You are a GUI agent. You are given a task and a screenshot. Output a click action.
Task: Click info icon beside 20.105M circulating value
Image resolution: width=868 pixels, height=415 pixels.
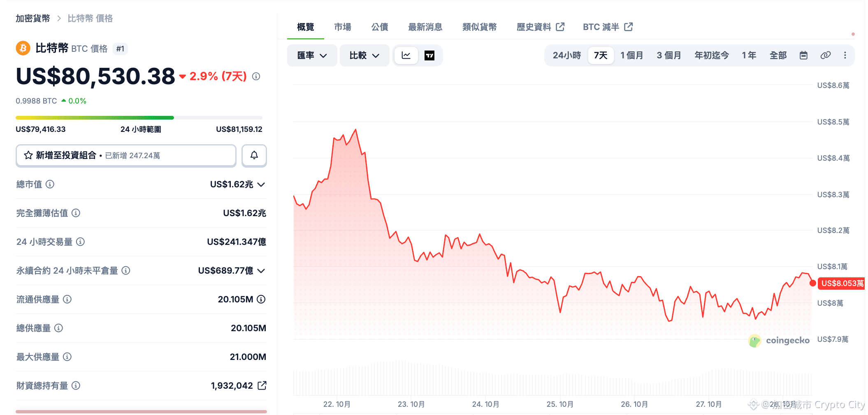261,299
